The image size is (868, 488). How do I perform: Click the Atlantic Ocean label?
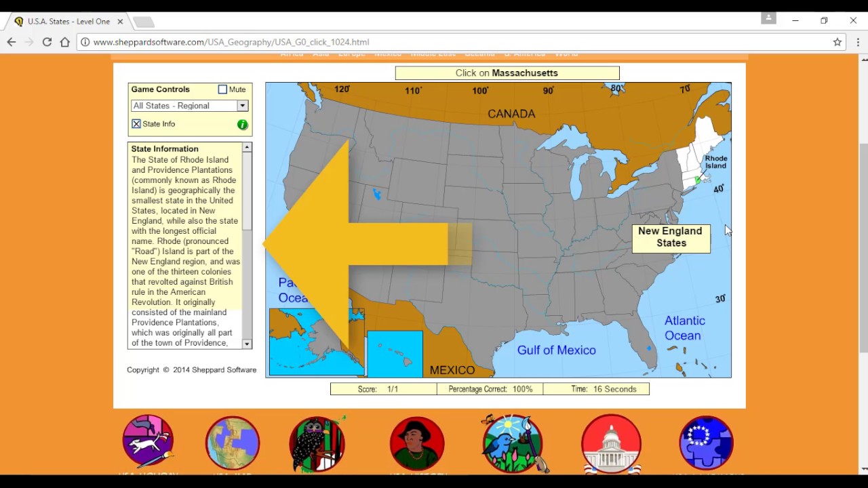coord(684,328)
